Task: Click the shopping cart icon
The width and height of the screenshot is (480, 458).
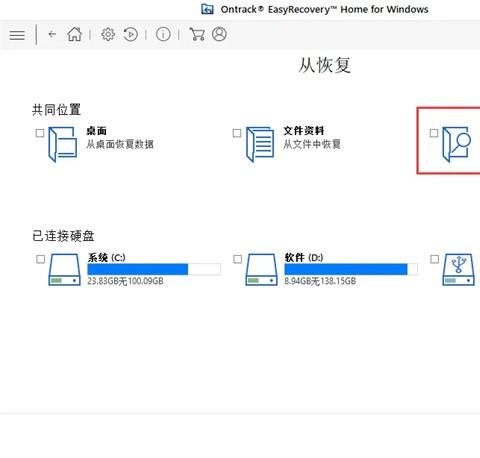Action: [197, 34]
